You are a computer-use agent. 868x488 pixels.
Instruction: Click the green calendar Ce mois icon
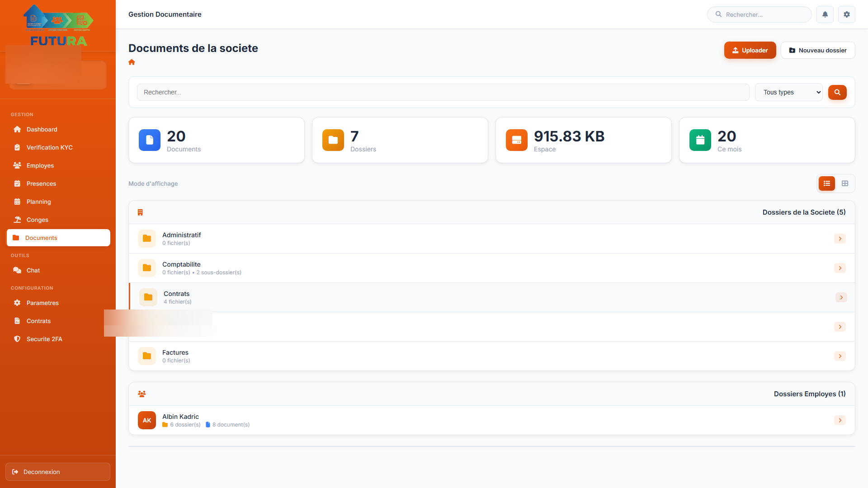[700, 140]
